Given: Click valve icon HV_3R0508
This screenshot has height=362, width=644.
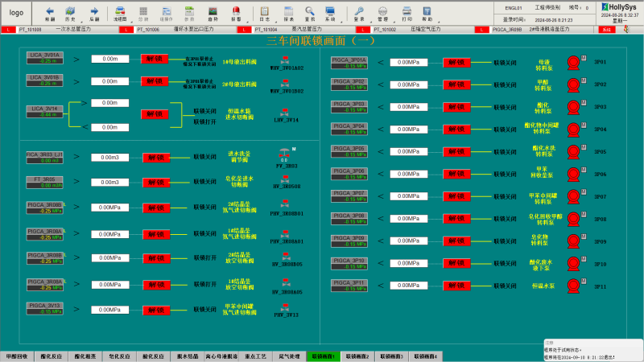Looking at the screenshot, I should point(285,179).
